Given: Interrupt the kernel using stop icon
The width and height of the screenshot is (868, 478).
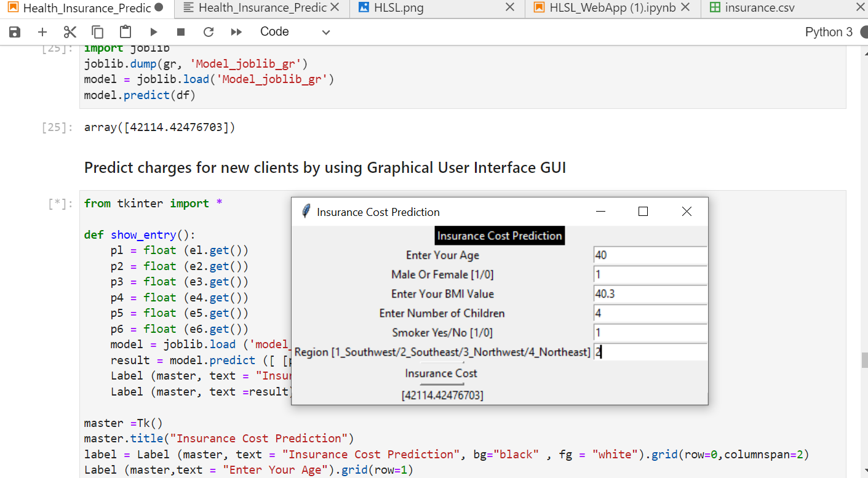Looking at the screenshot, I should point(180,31).
